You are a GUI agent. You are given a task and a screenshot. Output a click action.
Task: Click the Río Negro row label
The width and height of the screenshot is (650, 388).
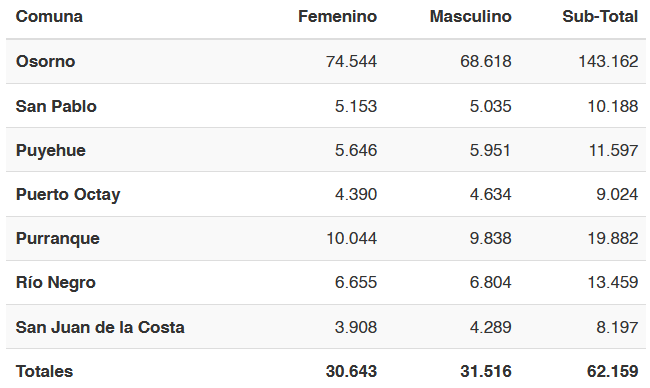coord(56,283)
